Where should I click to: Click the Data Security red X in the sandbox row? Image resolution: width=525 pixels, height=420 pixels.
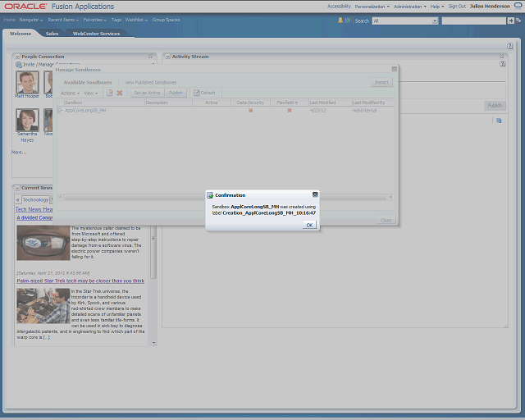tap(250, 110)
